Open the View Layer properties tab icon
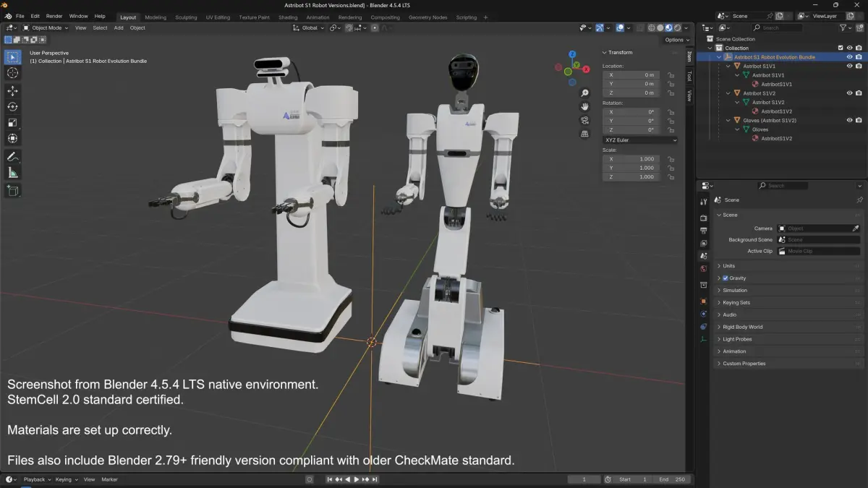 [704, 244]
